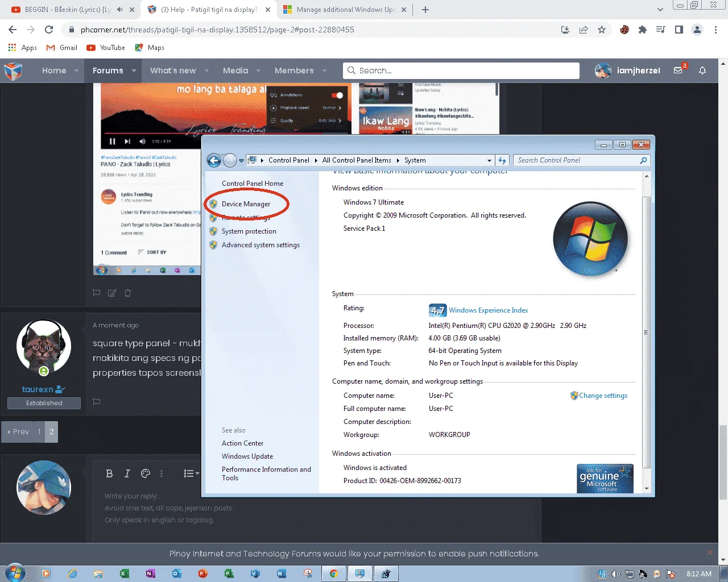Open Members in site navigation
The height and width of the screenshot is (582, 728).
[294, 70]
